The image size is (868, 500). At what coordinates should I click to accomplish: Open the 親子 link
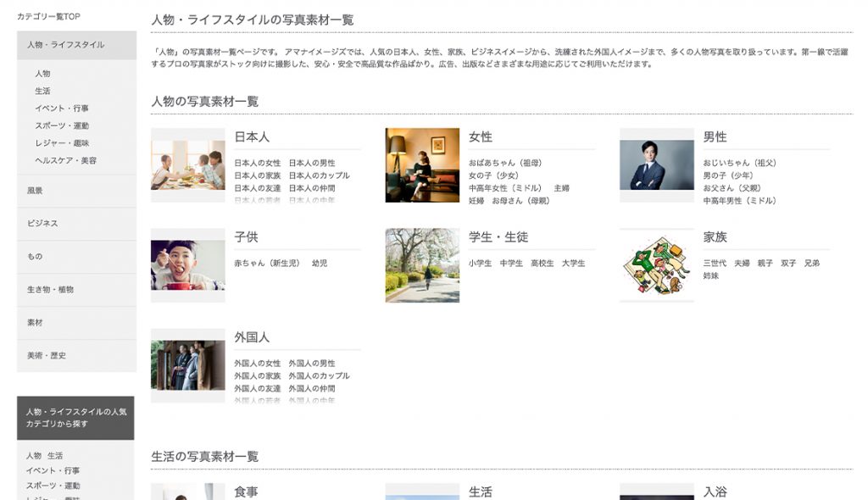(765, 263)
